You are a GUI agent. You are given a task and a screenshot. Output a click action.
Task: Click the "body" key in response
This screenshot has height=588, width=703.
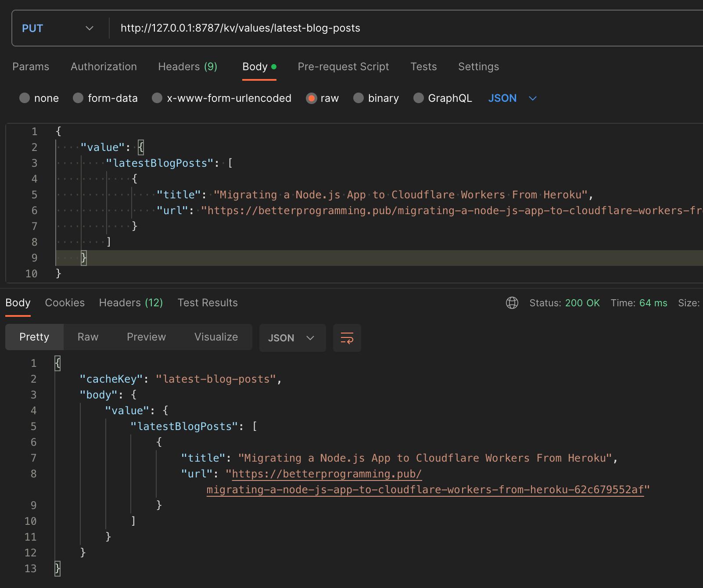click(99, 395)
